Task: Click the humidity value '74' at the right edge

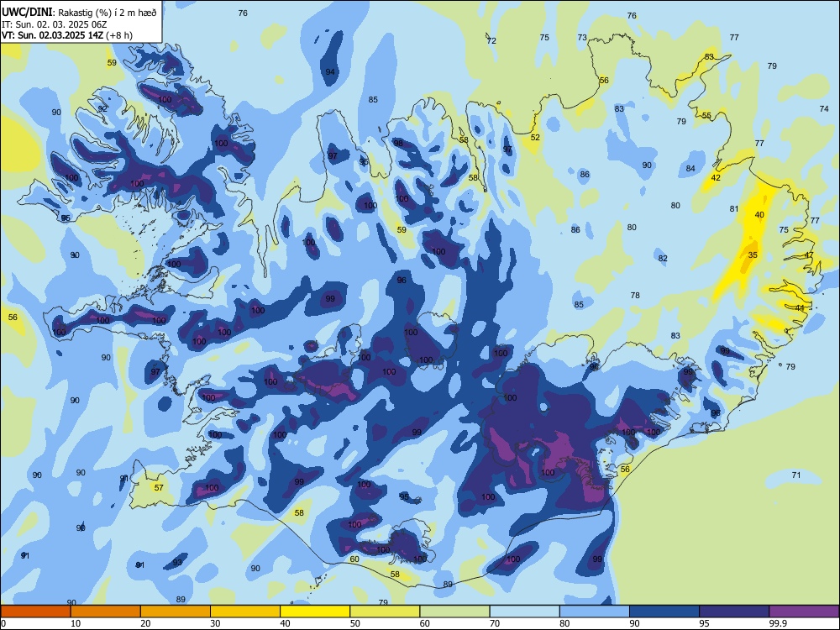Action: tap(824, 108)
